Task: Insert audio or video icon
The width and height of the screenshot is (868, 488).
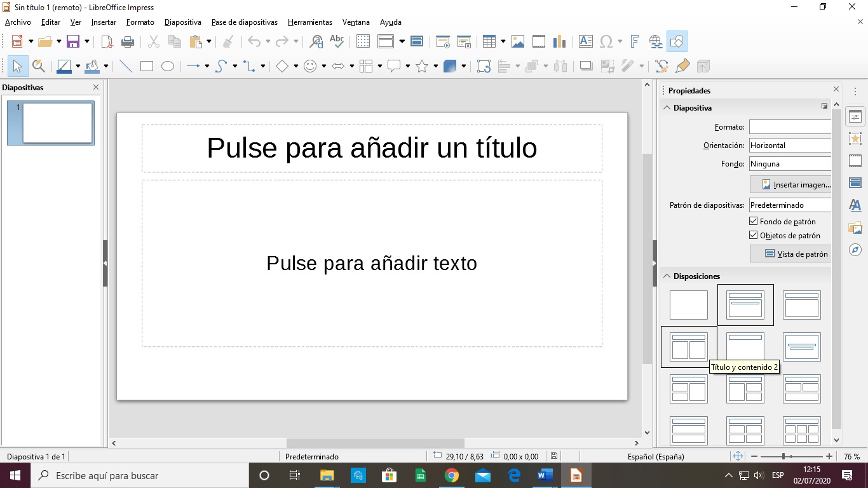Action: coord(539,42)
